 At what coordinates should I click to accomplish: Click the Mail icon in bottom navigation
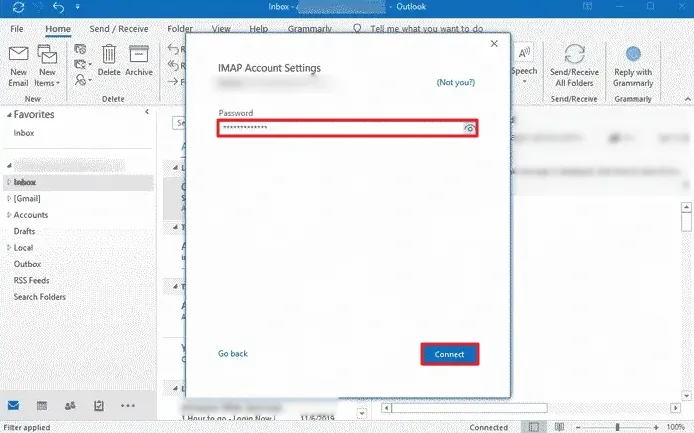(13, 405)
